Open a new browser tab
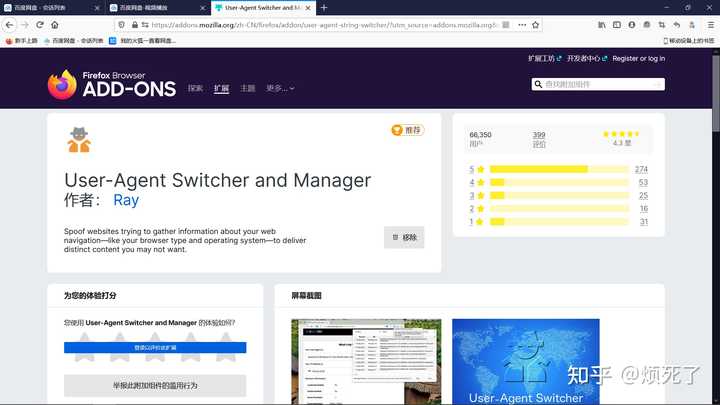Image resolution: width=720 pixels, height=405 pixels. point(324,8)
